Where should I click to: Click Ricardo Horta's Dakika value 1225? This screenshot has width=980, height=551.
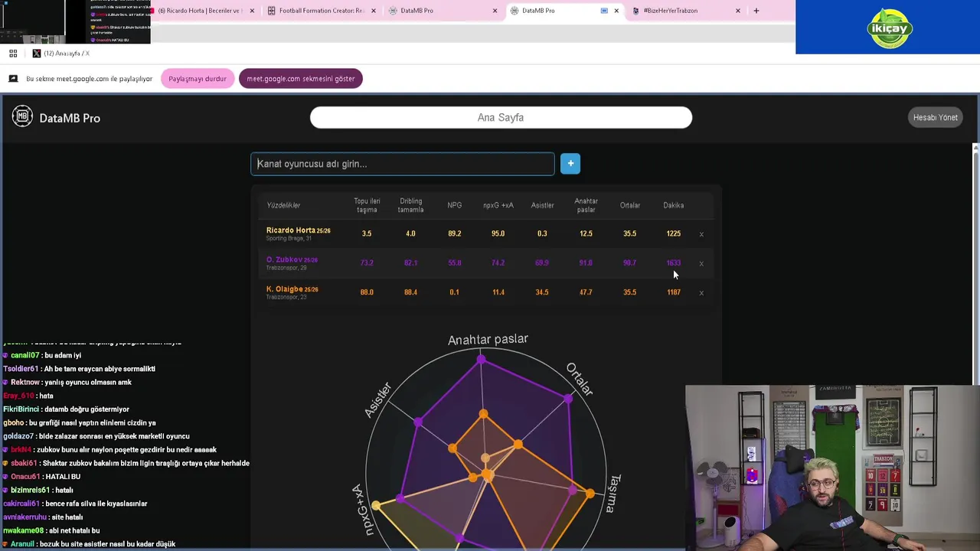point(674,233)
